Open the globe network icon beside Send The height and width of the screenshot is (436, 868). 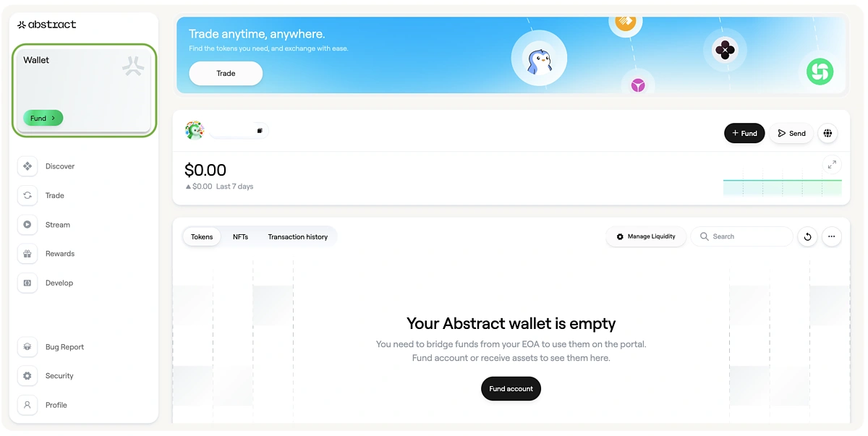pos(827,133)
